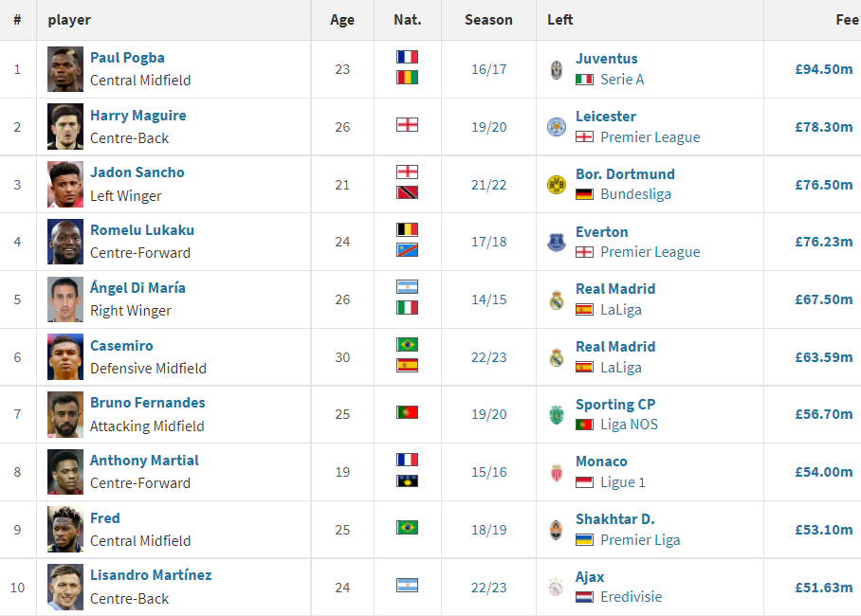Click Lisandro Martínez's portrait thumbnail
861x616 pixels.
click(65, 588)
